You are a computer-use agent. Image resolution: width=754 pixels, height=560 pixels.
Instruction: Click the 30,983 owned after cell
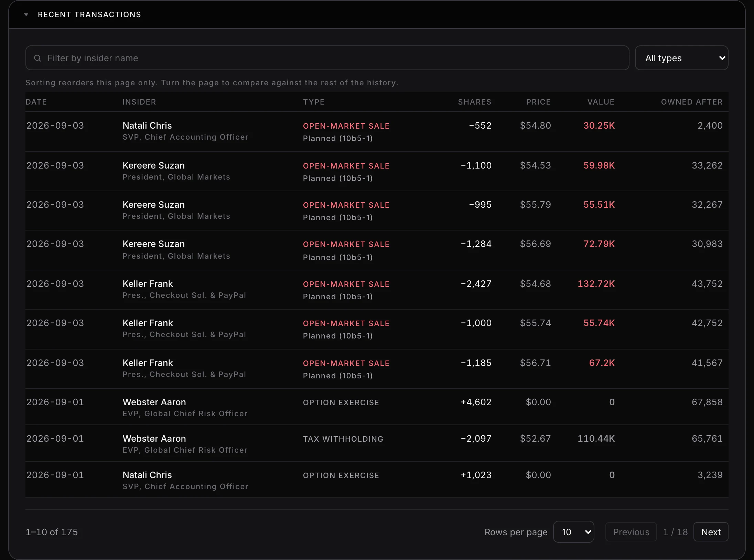(x=707, y=244)
